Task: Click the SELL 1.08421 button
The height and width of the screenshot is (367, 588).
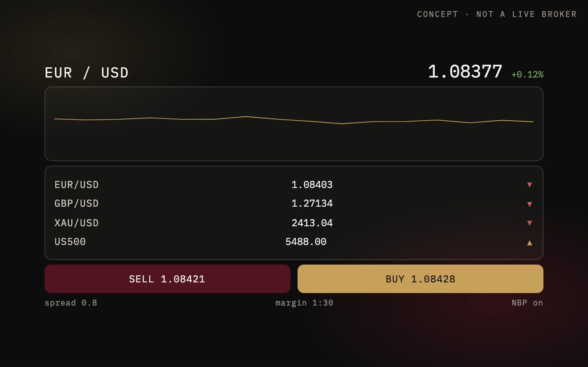Action: (167, 279)
